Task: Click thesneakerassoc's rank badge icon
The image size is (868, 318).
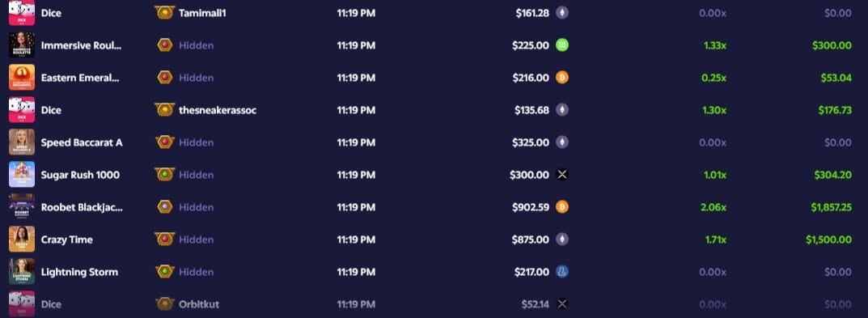Action: (x=164, y=110)
